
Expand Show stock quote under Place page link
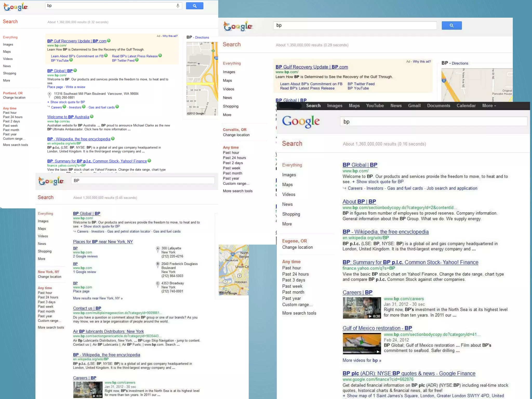[x=66, y=102]
